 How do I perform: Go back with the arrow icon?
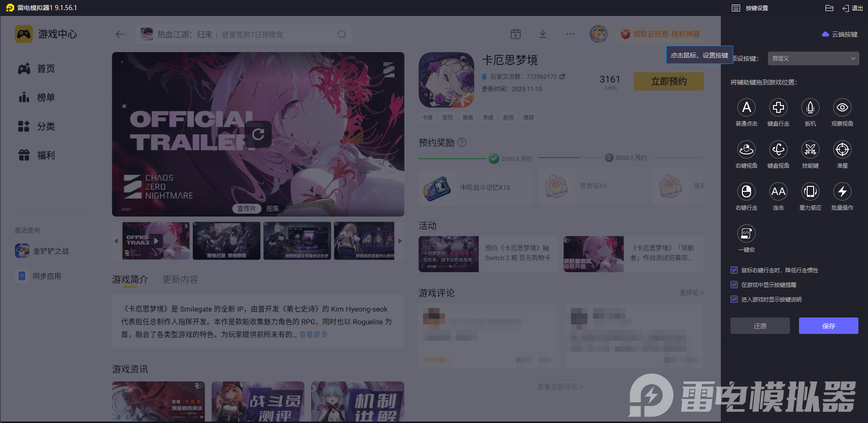click(120, 34)
